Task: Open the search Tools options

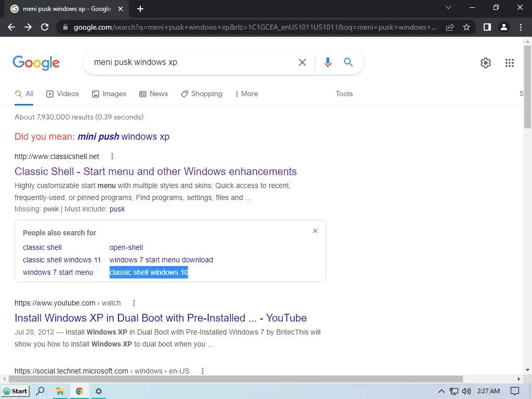Action: click(344, 94)
